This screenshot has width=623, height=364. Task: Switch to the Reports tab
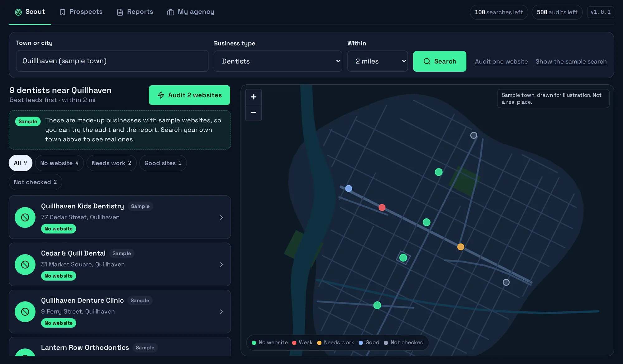click(135, 12)
